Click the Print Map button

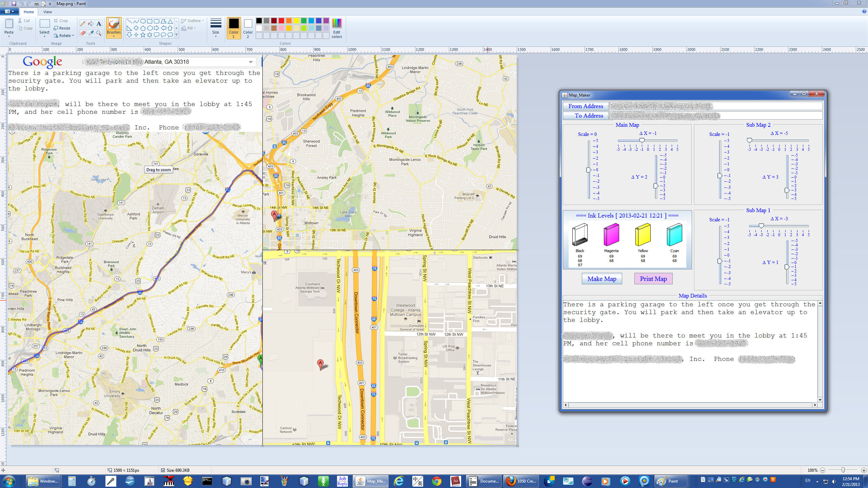tap(653, 279)
